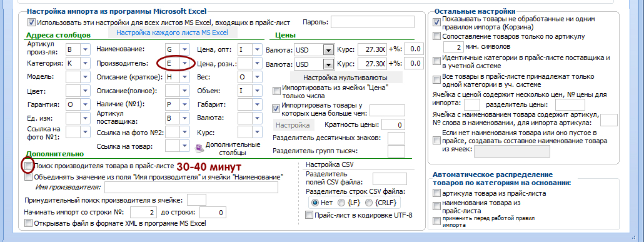Open Цена, розн. column dropdown
This screenshot has height=242, width=644.
tap(257, 63)
